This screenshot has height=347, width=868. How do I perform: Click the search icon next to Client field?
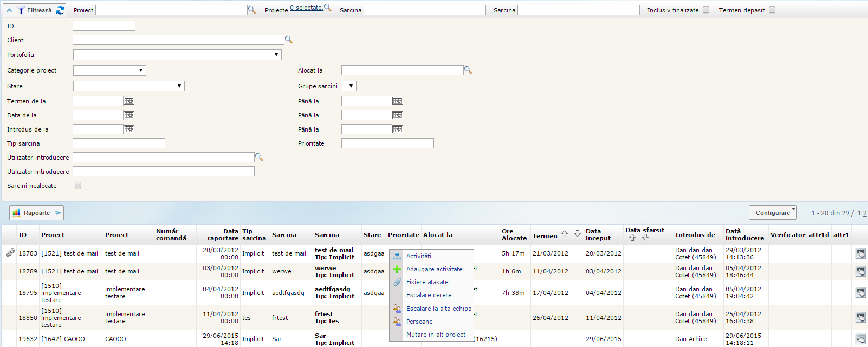click(288, 40)
